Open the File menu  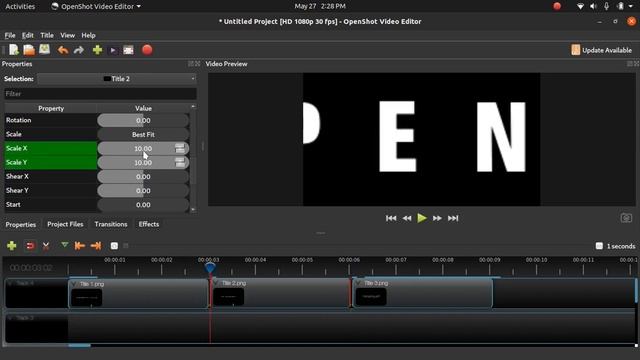10,36
